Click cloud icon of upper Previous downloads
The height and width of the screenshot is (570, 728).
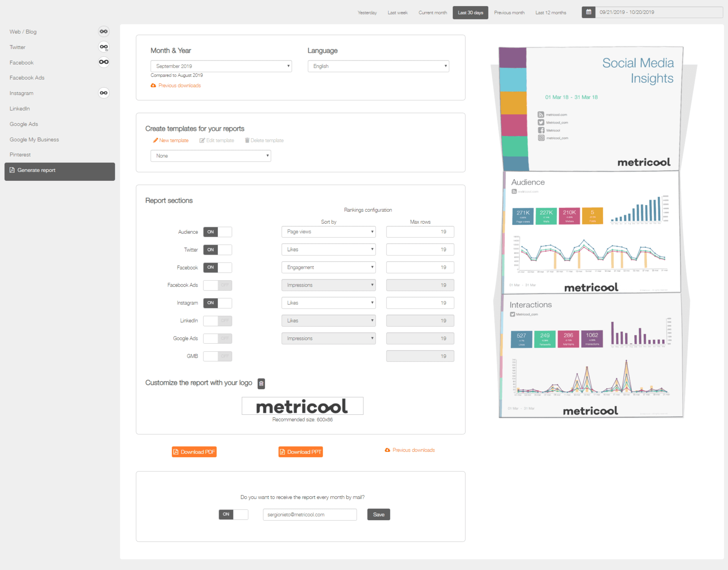153,85
